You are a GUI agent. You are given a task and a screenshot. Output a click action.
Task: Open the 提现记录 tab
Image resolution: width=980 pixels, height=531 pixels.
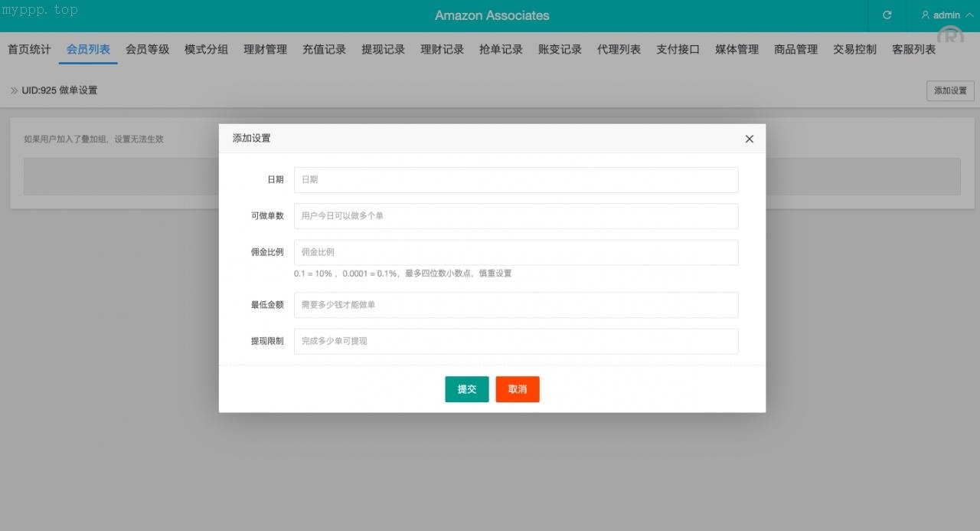click(383, 50)
